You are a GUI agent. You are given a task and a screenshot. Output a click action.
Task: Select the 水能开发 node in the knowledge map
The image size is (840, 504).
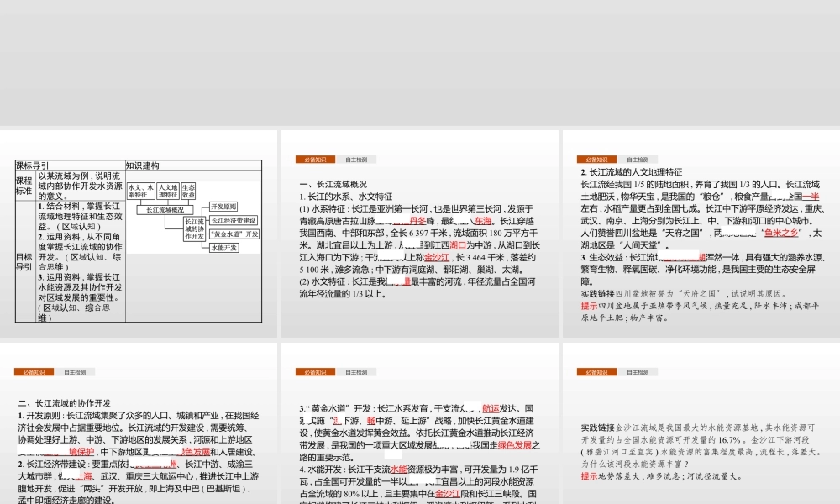click(x=223, y=248)
